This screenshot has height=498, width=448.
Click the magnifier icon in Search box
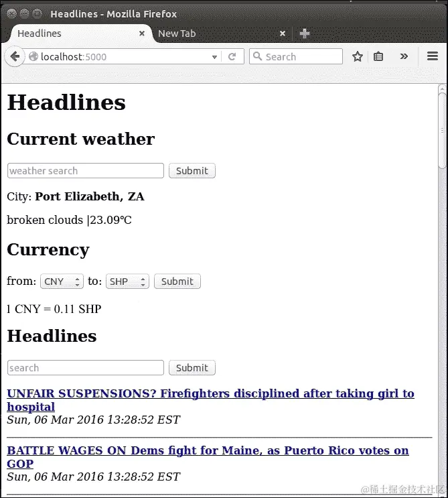coord(257,56)
